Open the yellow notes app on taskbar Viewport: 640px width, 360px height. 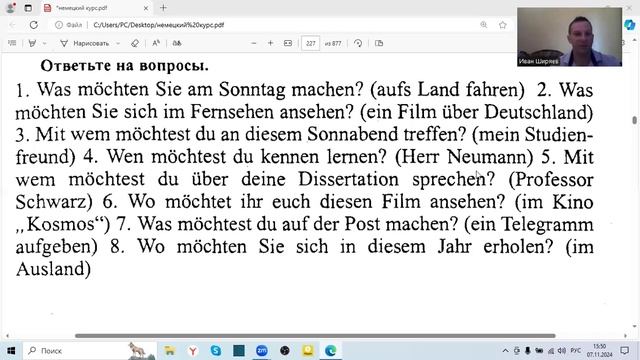(x=308, y=351)
